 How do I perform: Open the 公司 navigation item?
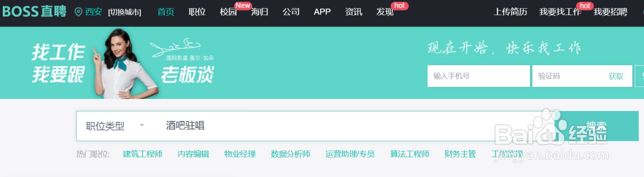[x=291, y=12]
